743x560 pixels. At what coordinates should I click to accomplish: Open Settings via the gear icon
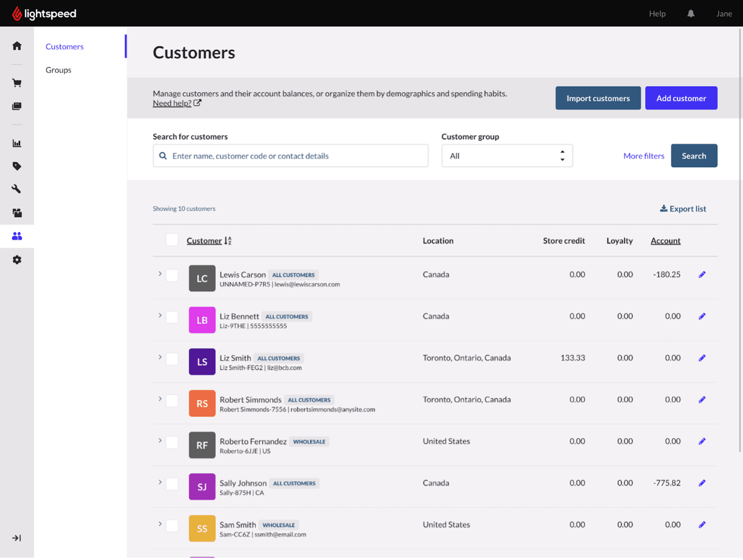pyautogui.click(x=17, y=259)
